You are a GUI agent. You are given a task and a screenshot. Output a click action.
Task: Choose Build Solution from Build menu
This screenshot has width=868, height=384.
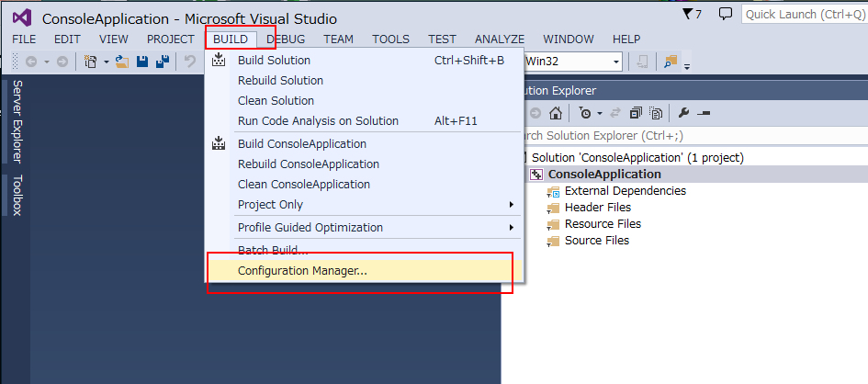pos(366,61)
